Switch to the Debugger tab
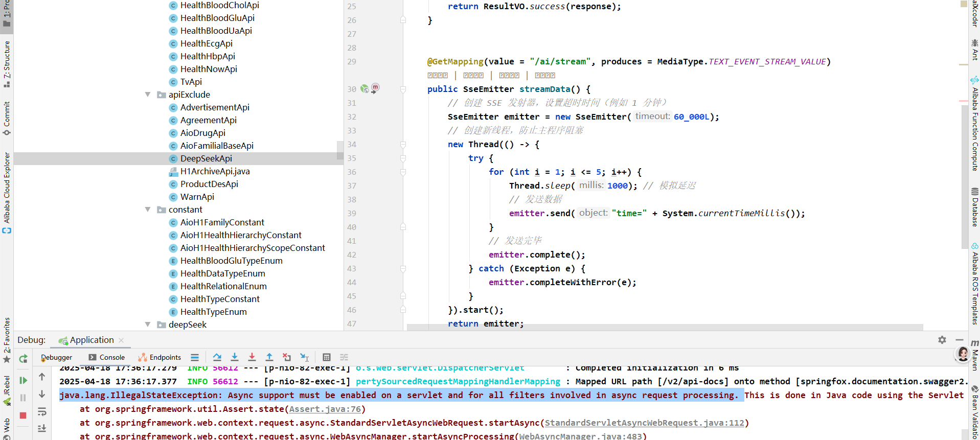Image resolution: width=980 pixels, height=440 pixels. (57, 357)
